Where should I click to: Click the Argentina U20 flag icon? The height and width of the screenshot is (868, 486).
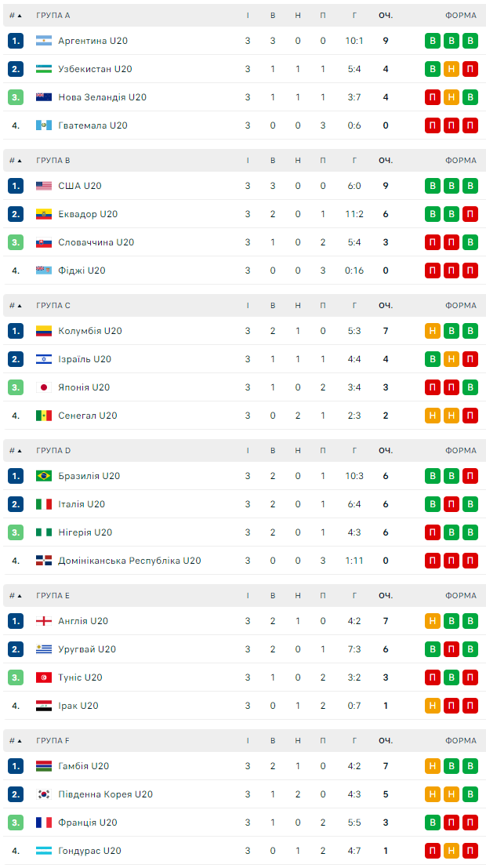pyautogui.click(x=44, y=41)
